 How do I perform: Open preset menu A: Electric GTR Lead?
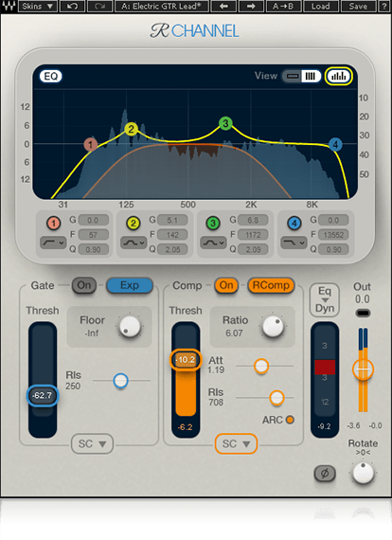pyautogui.click(x=161, y=7)
